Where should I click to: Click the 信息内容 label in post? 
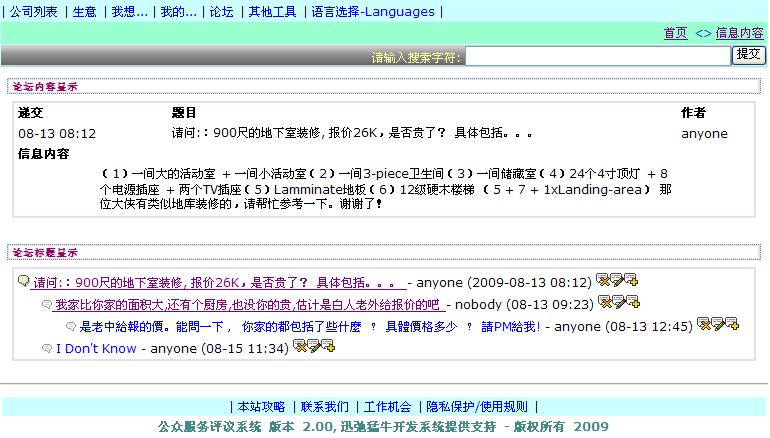(43, 154)
